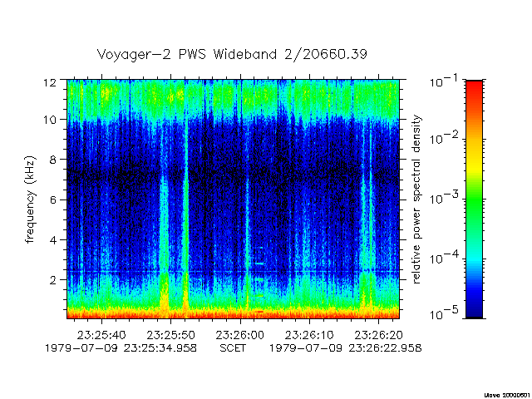Click the 23:26:00 time tick label
This screenshot has height=399, width=532.
coord(240,335)
